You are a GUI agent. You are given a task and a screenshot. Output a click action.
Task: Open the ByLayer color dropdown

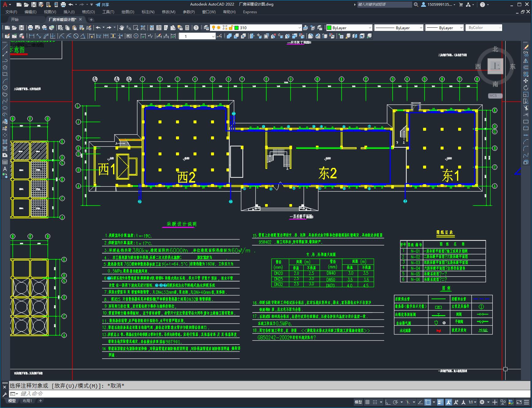click(370, 28)
